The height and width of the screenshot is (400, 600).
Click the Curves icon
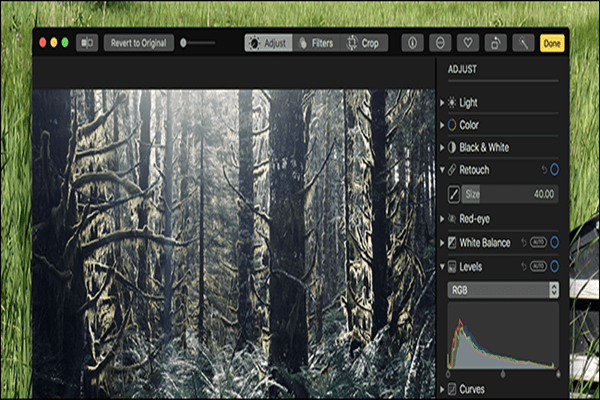click(x=452, y=389)
